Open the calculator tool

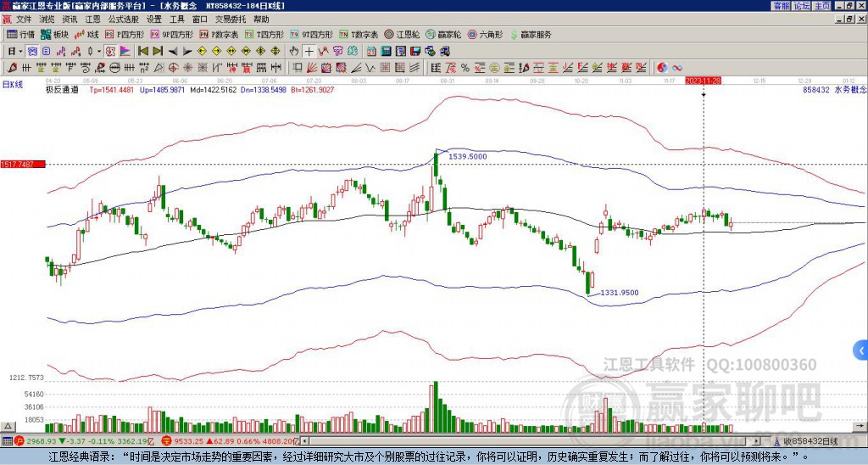coord(386,51)
